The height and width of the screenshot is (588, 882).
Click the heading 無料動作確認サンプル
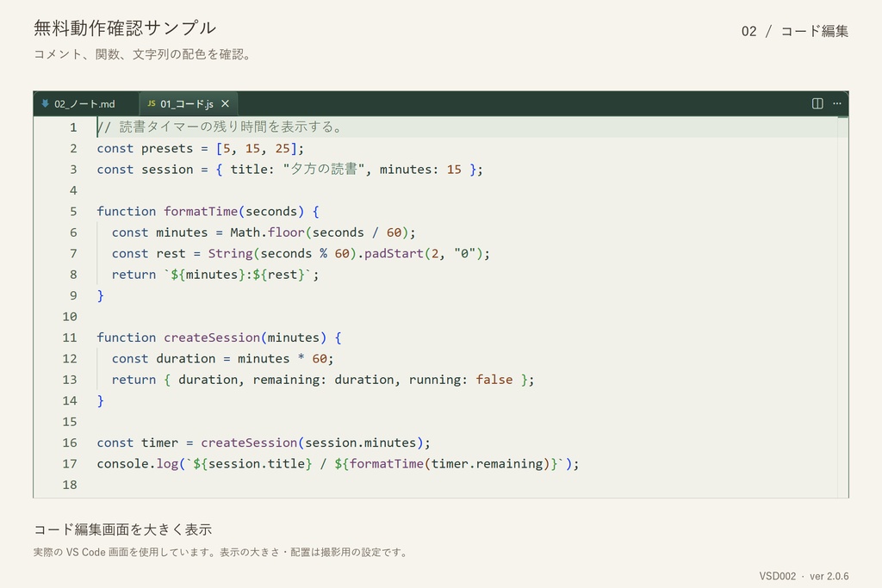click(x=124, y=28)
